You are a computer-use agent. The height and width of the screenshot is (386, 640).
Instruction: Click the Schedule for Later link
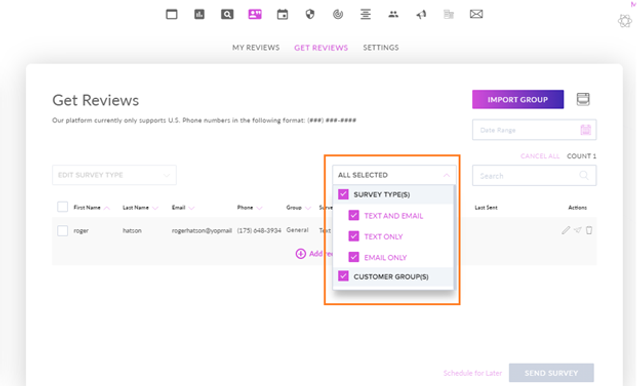point(473,373)
